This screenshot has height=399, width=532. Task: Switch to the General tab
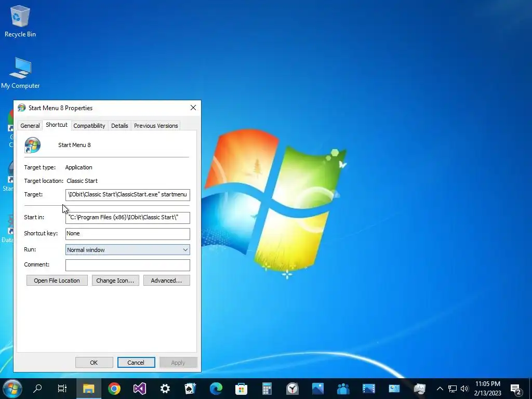[30, 126]
